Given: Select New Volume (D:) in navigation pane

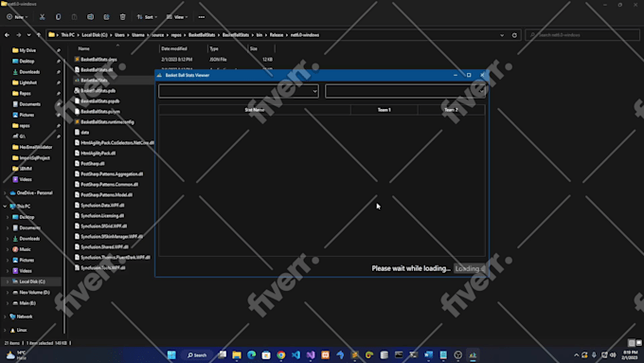Looking at the screenshot, I should pyautogui.click(x=34, y=292).
